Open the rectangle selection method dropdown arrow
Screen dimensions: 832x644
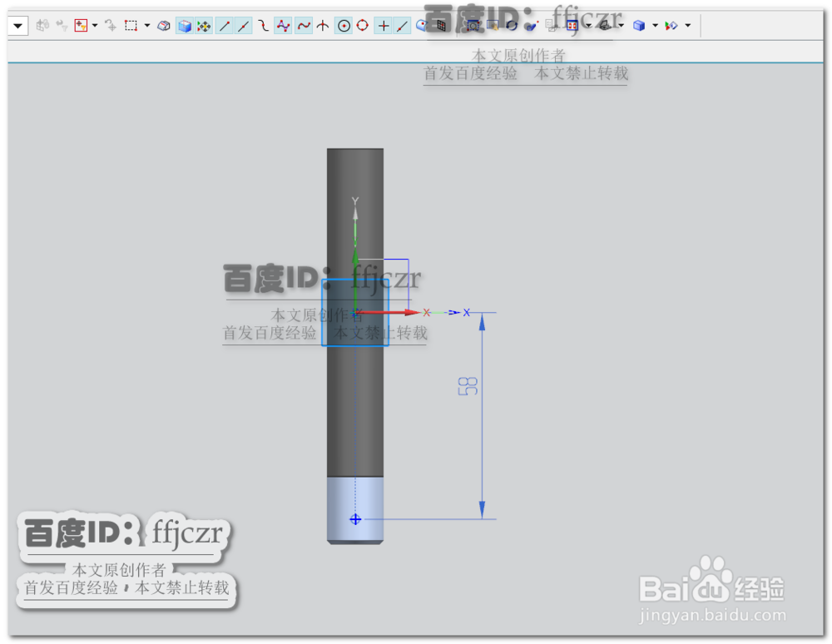click(x=147, y=25)
